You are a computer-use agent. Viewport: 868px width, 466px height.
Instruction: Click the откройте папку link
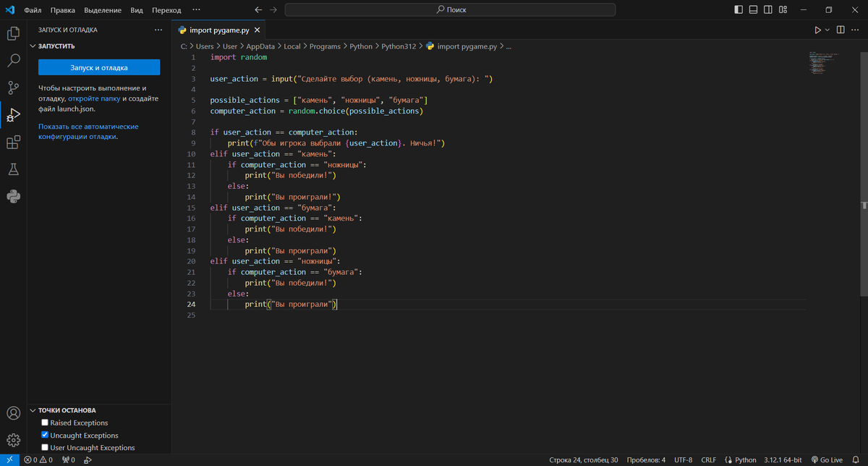pos(94,98)
